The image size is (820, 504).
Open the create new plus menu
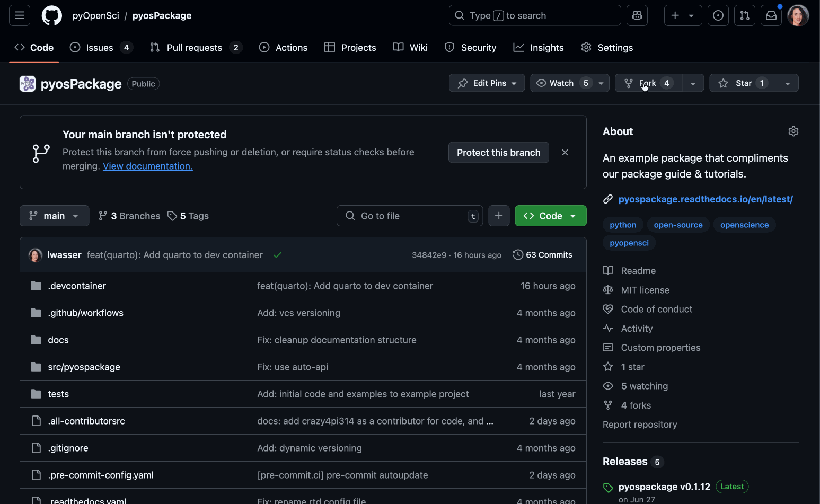pyautogui.click(x=683, y=15)
